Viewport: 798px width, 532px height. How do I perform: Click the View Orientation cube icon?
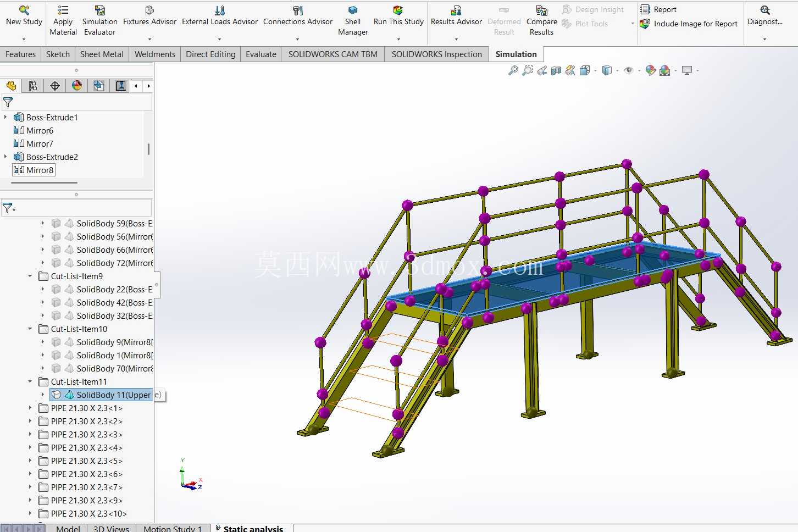(x=585, y=70)
